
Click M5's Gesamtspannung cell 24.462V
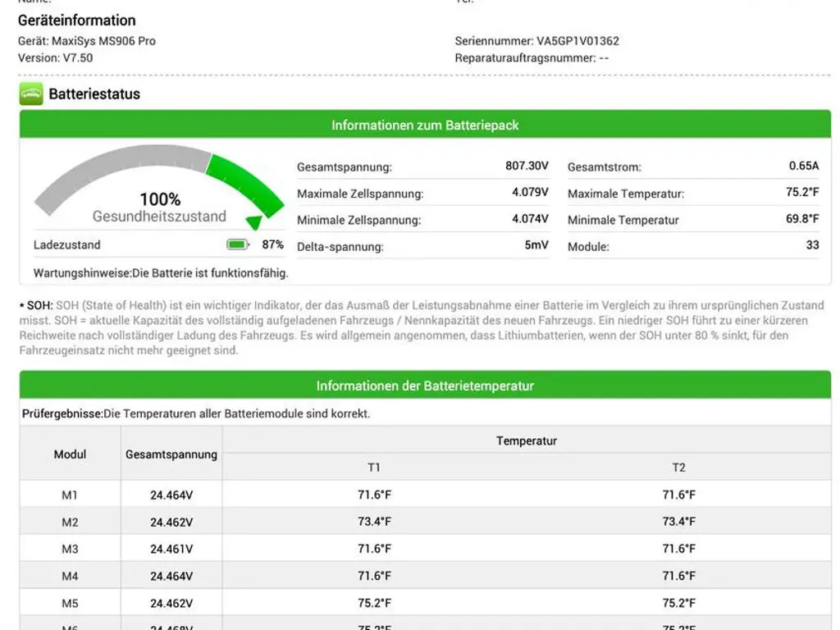pos(171,604)
